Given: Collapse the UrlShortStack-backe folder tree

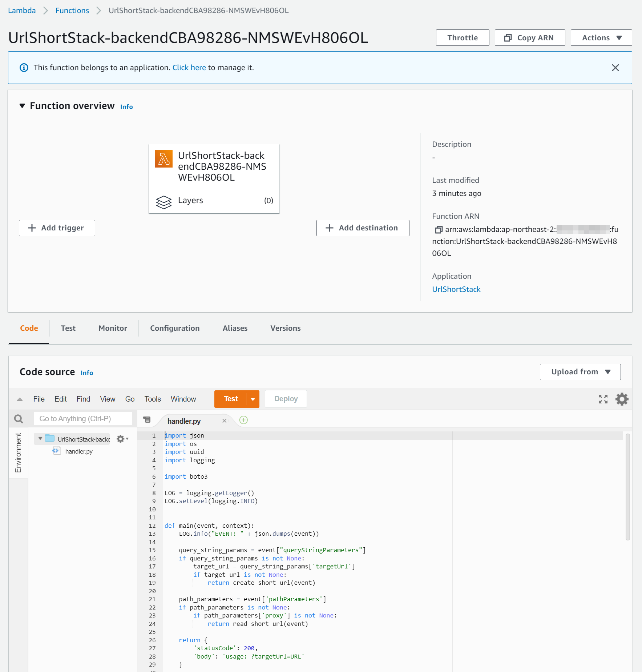Looking at the screenshot, I should tap(40, 439).
